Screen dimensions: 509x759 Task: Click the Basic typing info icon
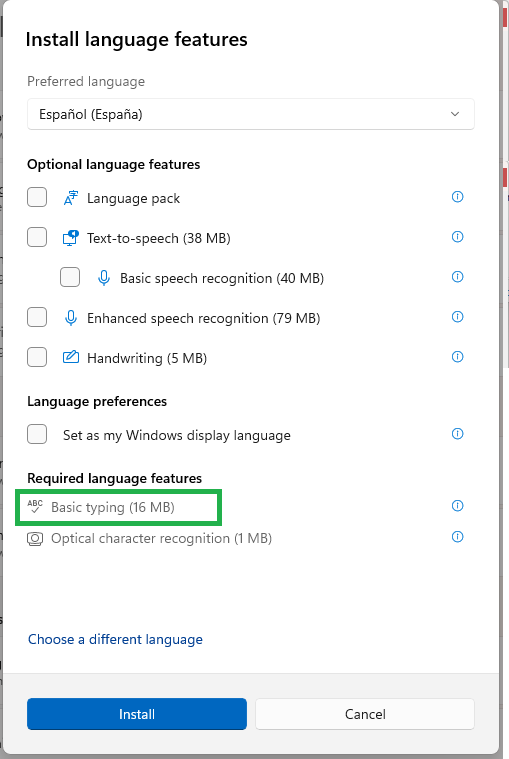pos(457,506)
